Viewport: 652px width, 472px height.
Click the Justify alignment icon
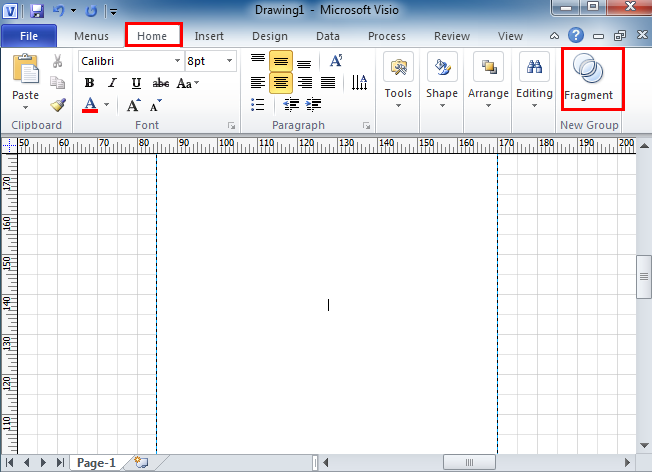328,82
